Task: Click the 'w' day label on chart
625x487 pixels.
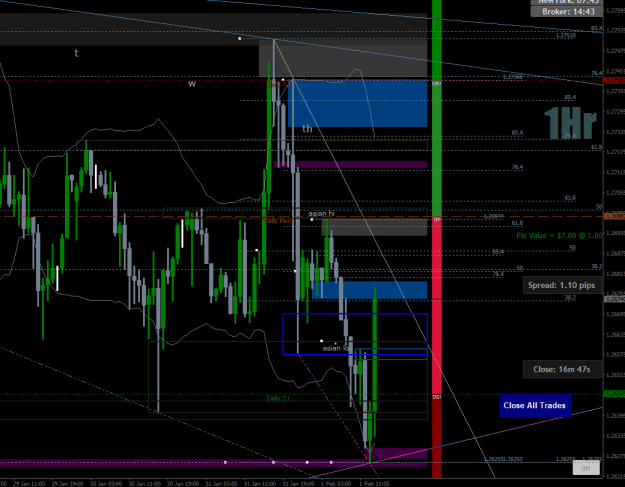Action: [x=192, y=84]
